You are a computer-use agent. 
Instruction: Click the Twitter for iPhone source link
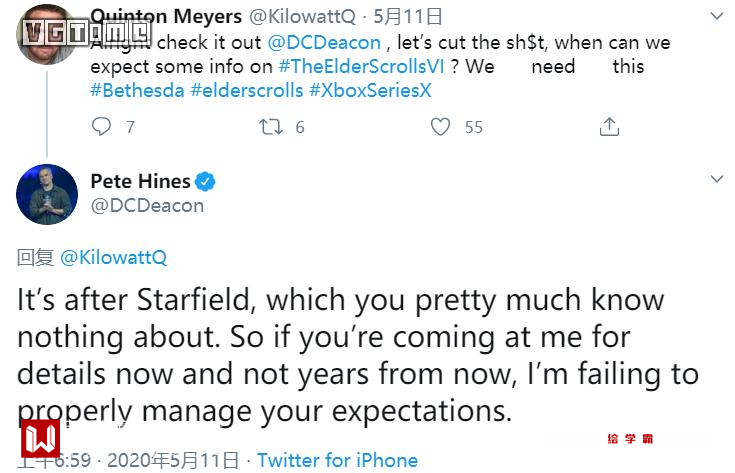(x=337, y=460)
